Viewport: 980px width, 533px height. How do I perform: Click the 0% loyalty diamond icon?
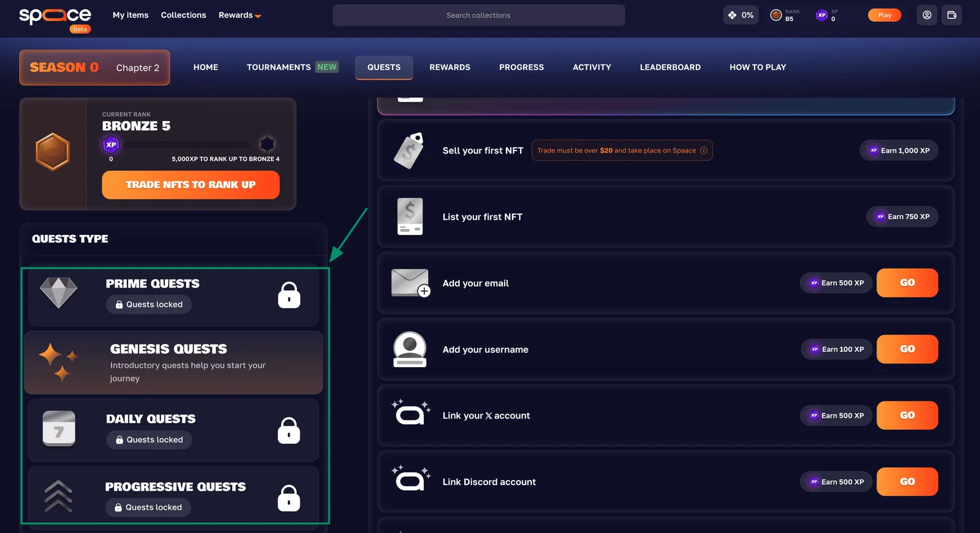[x=732, y=15]
